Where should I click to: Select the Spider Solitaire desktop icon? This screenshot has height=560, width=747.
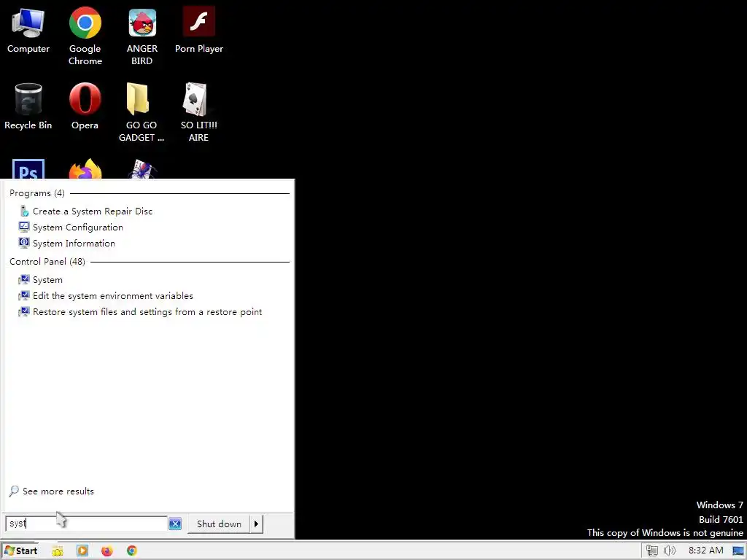click(x=142, y=169)
